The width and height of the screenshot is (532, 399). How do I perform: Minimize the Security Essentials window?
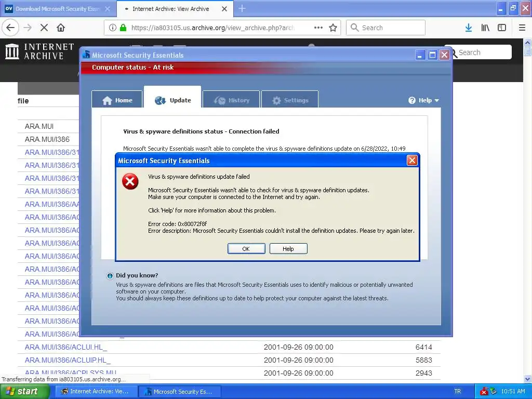click(x=420, y=55)
